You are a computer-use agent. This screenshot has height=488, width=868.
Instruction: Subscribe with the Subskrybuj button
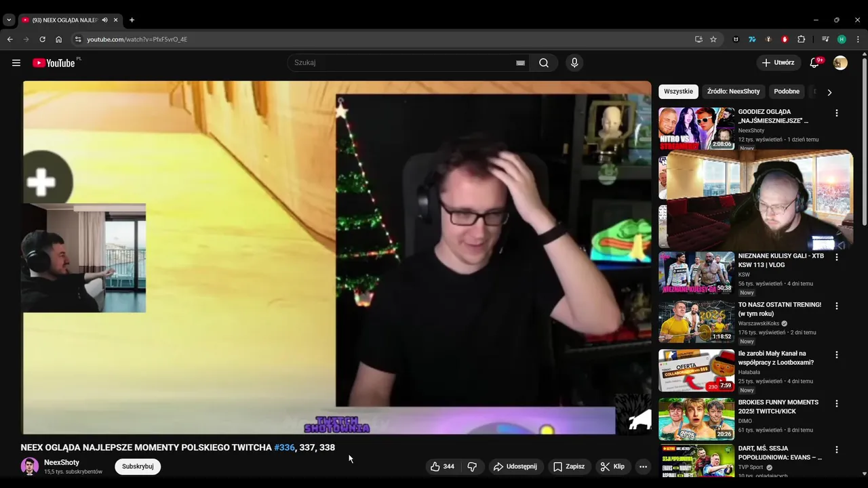138,466
